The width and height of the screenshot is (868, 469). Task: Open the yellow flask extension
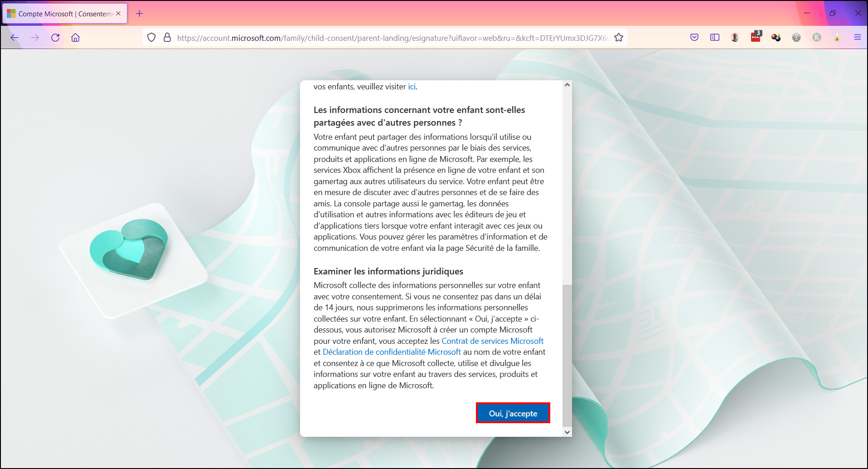click(x=837, y=38)
